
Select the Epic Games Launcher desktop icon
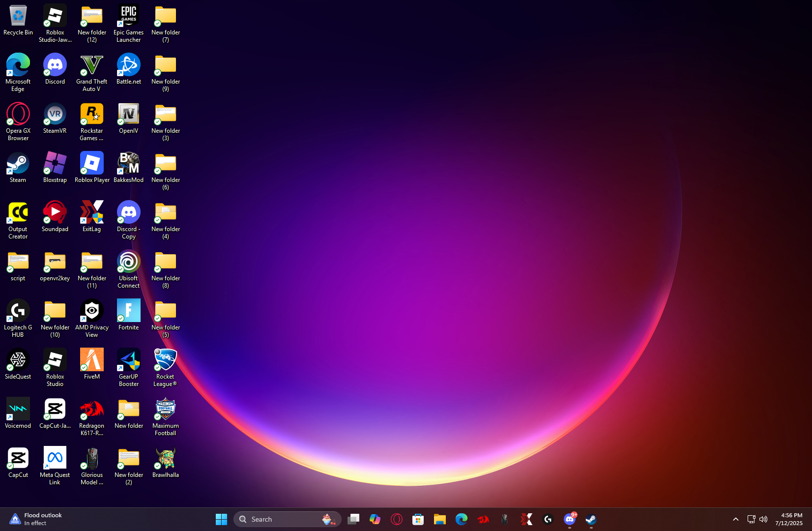click(129, 24)
